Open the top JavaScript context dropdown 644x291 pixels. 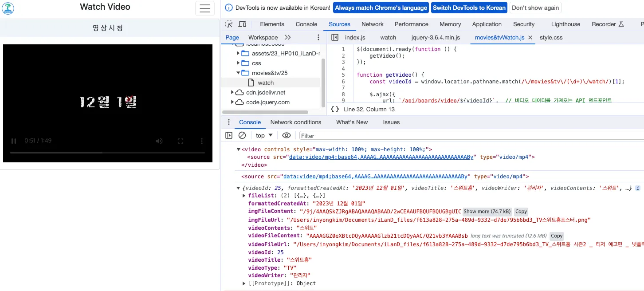264,135
